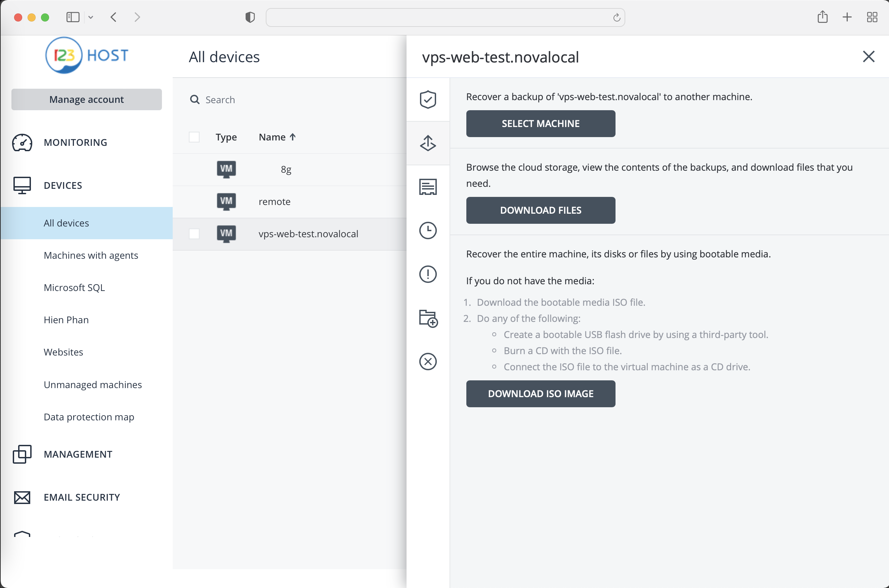
Task: Sort devices by Name column arrow
Action: pyautogui.click(x=293, y=137)
